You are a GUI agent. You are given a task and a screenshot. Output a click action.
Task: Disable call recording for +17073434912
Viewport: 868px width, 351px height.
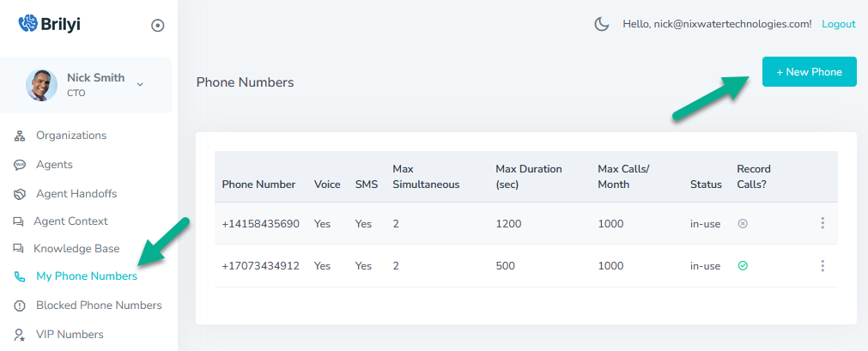[743, 266]
